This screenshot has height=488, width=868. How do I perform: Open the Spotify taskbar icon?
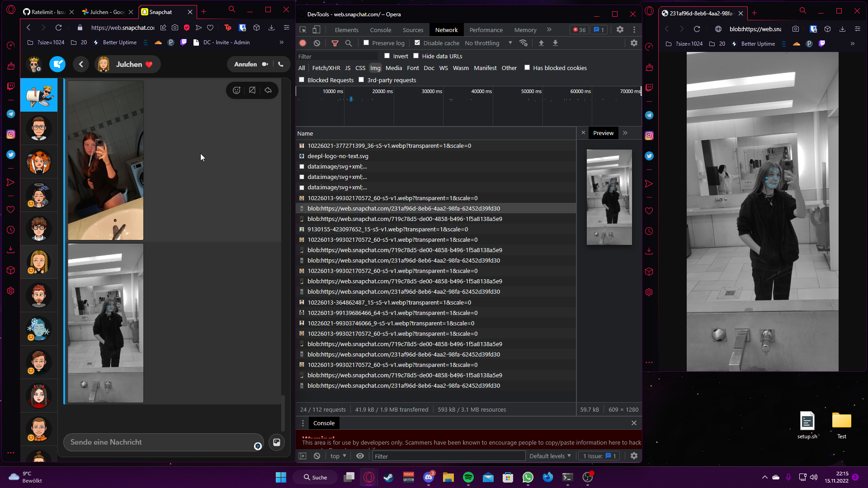coord(468,477)
